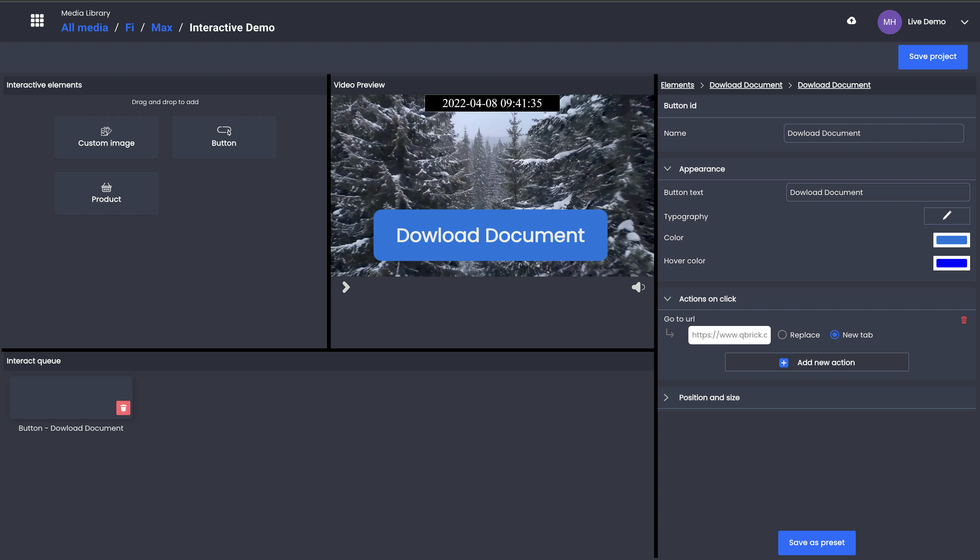Select the Product element tile
Screen dimensions: 980x560
pyautogui.click(x=106, y=193)
